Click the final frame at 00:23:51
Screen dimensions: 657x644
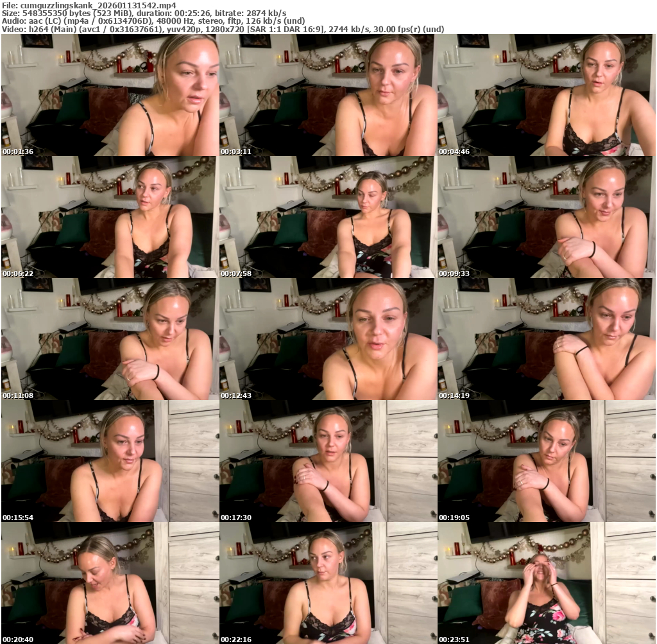click(x=547, y=583)
